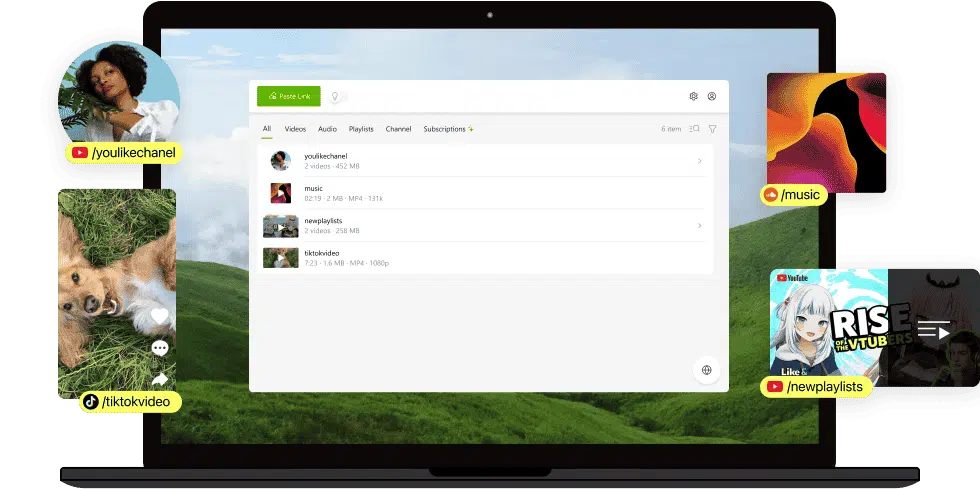Click the globe browser icon
980x489 pixels.
click(x=707, y=370)
